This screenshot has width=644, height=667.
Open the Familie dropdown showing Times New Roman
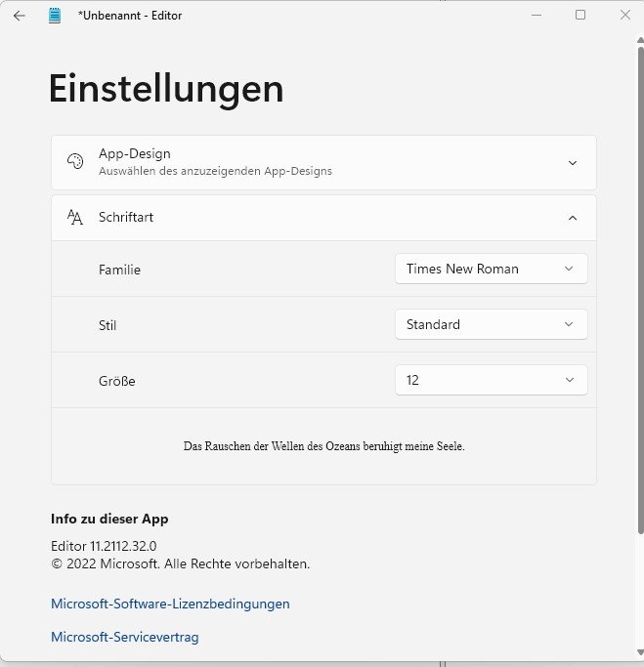point(492,269)
